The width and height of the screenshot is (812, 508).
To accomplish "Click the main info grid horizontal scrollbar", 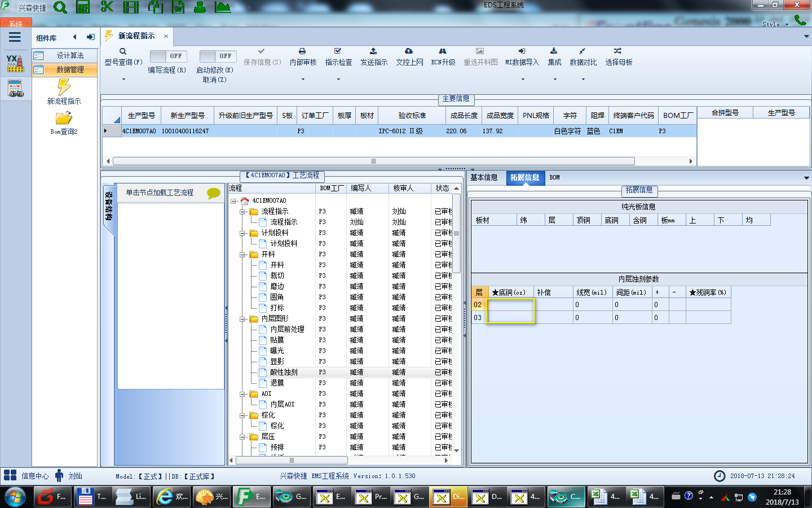I will pyautogui.click(x=373, y=161).
